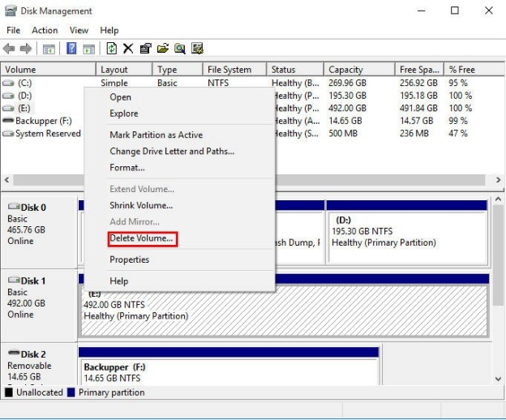Select the (D:) volume in the list
The width and height of the screenshot is (506, 420).
click(x=24, y=96)
